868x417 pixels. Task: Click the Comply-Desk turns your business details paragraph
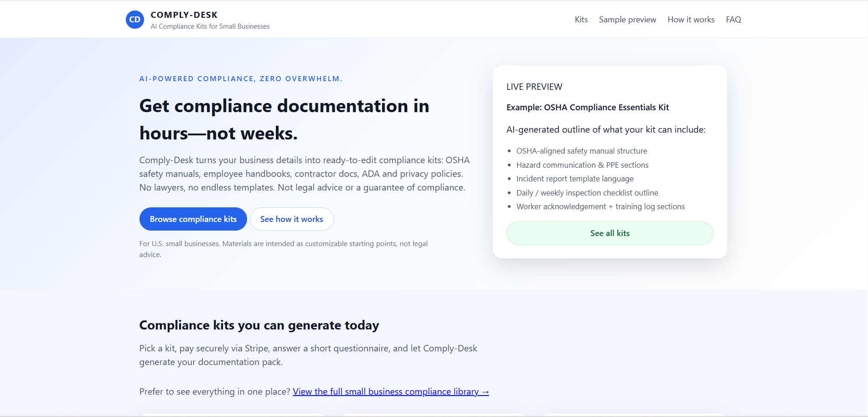click(x=305, y=174)
